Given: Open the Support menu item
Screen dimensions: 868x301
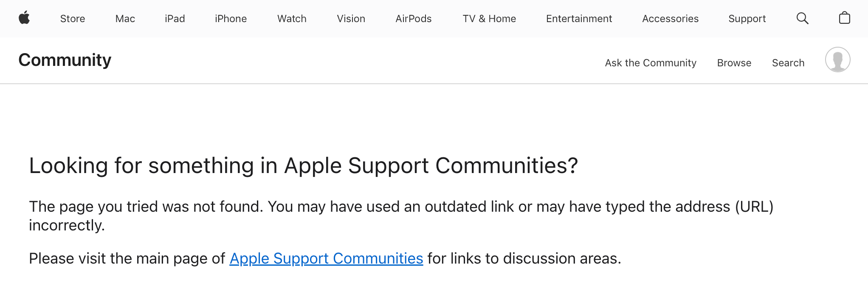Looking at the screenshot, I should 747,19.
